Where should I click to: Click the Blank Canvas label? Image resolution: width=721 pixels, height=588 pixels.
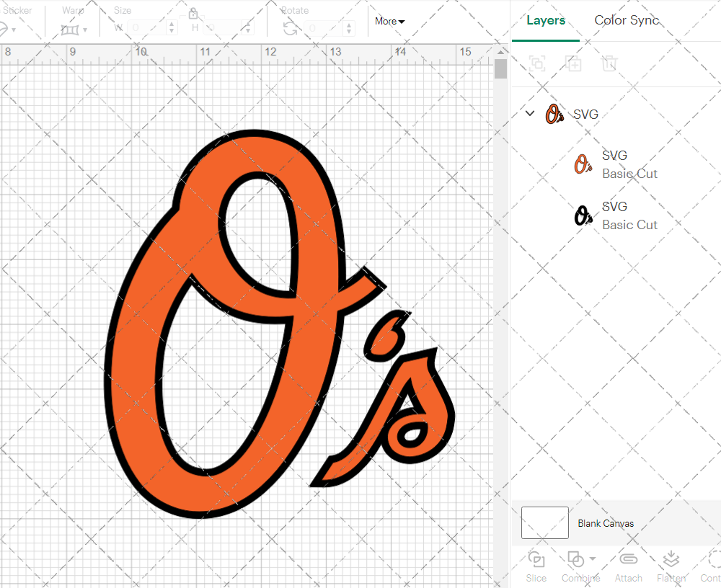(606, 523)
